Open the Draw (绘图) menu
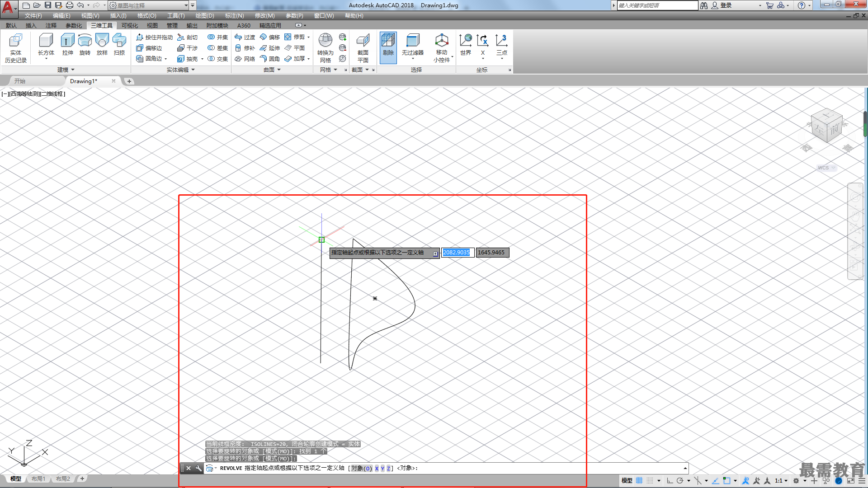 tap(205, 16)
